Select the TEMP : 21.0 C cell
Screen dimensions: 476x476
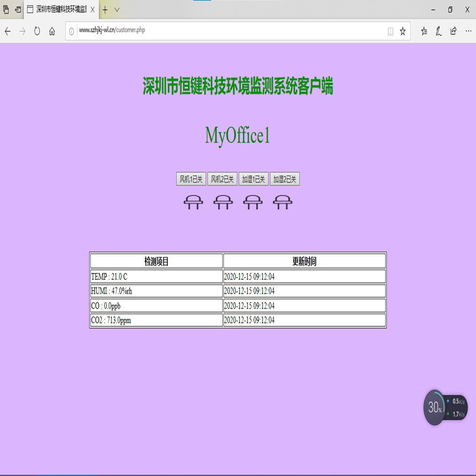(157, 276)
